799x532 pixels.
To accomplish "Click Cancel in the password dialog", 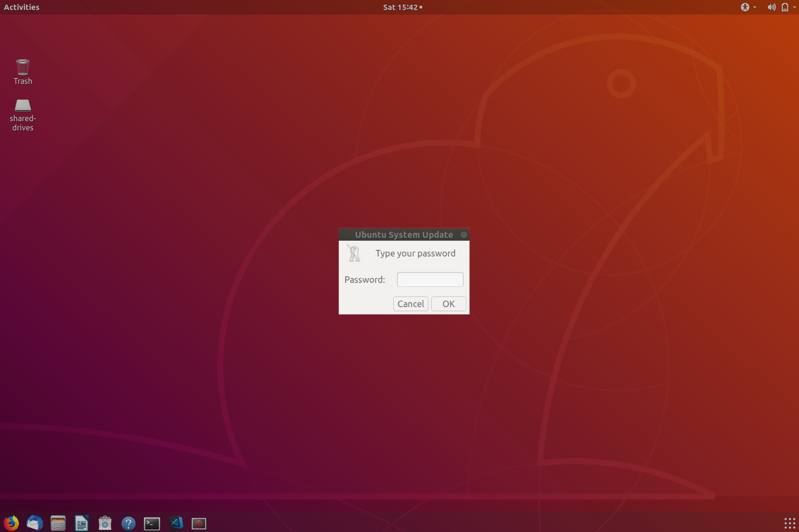I will [x=411, y=304].
